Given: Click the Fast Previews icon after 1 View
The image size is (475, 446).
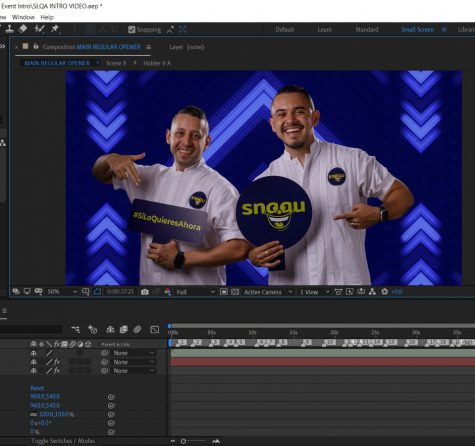Looking at the screenshot, I should [x=350, y=292].
